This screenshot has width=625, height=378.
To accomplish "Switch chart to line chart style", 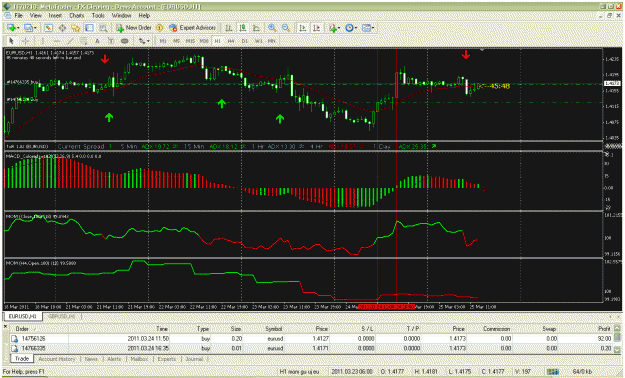I will (x=256, y=28).
